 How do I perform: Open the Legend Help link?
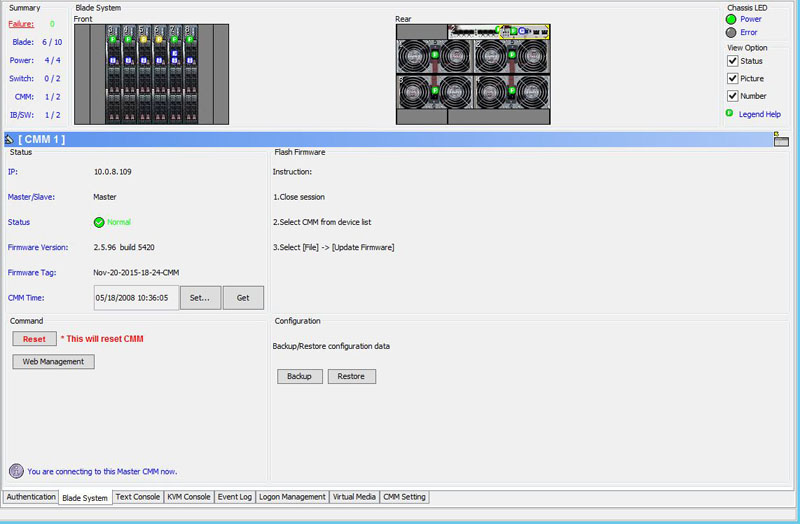point(759,114)
